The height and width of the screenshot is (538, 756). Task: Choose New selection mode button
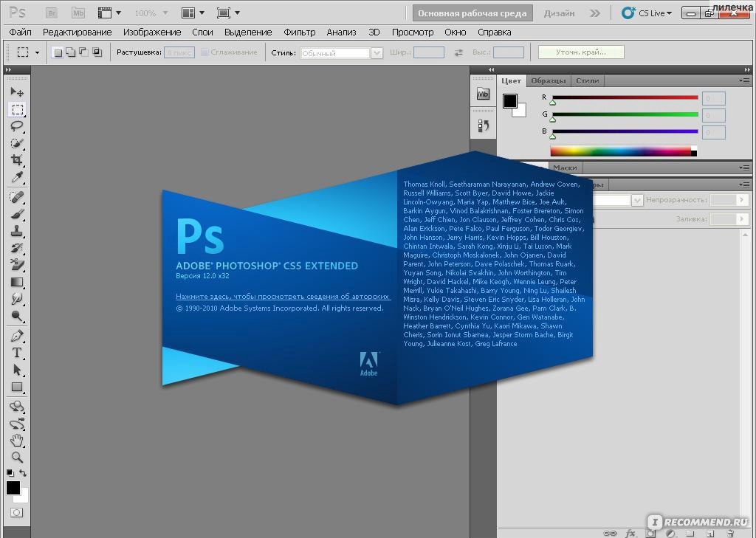pyautogui.click(x=58, y=52)
